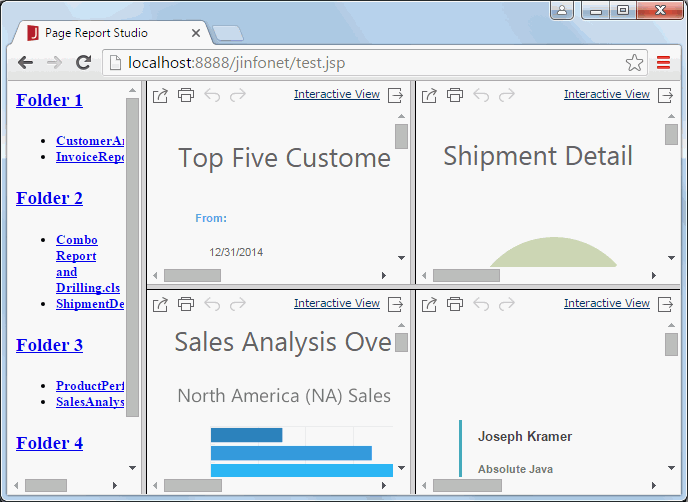The width and height of the screenshot is (688, 502).
Task: Click Joseph Kramer panel horizontal scrollbar thumb
Action: coord(467,485)
